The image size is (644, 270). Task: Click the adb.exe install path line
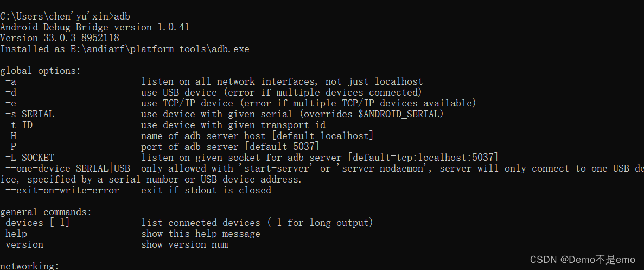coord(125,49)
